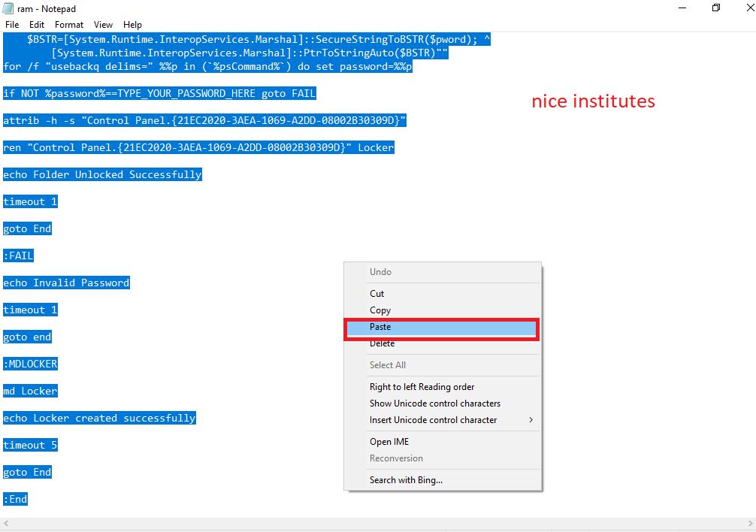
Task: Open the View menu
Action: pos(103,25)
